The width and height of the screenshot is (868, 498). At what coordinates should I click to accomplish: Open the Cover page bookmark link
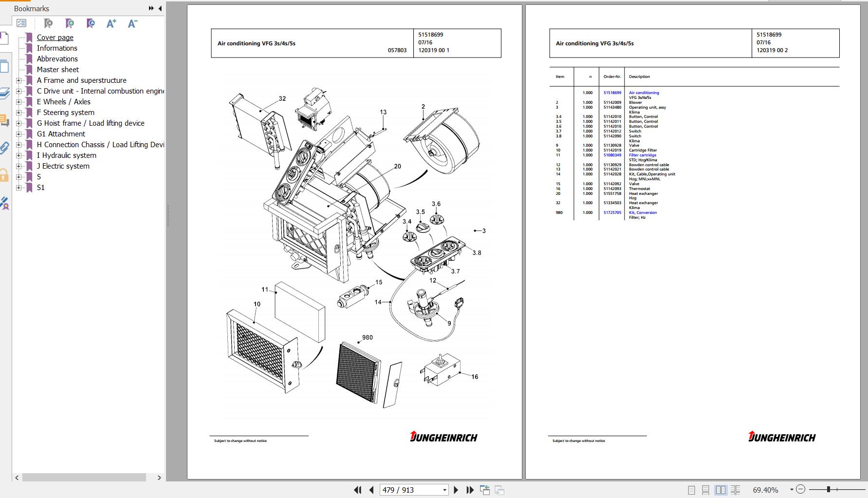(x=55, y=37)
